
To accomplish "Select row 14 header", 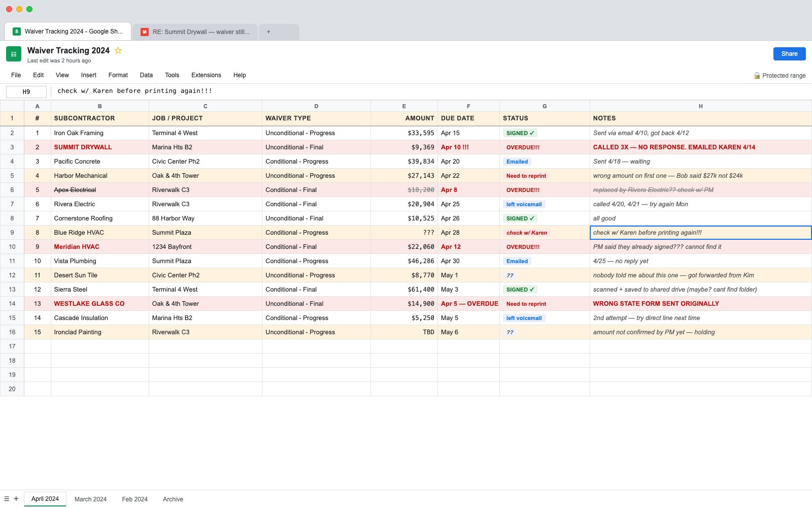I will [x=12, y=304].
